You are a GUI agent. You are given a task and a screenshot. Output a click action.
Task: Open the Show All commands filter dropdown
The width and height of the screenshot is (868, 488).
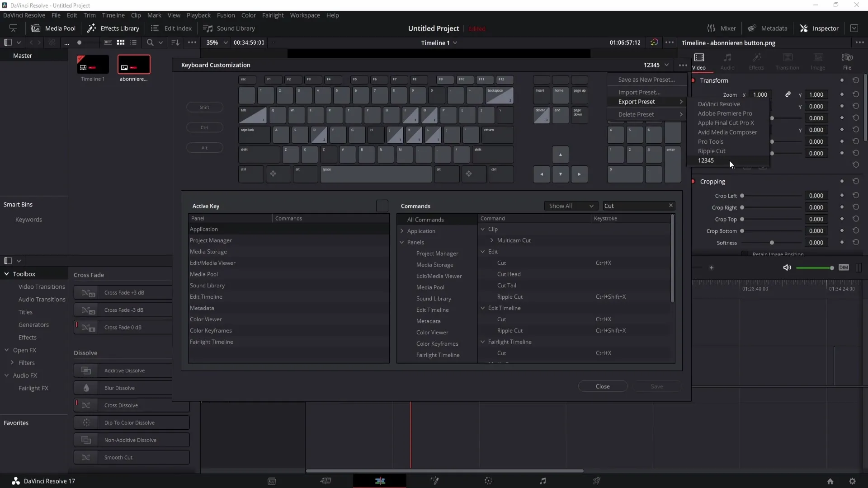click(571, 206)
